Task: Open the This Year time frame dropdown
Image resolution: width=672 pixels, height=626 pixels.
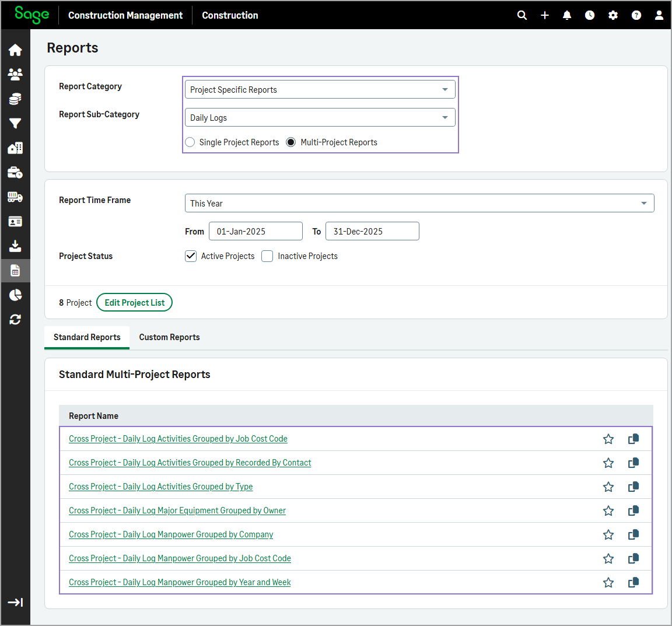Action: pos(419,204)
